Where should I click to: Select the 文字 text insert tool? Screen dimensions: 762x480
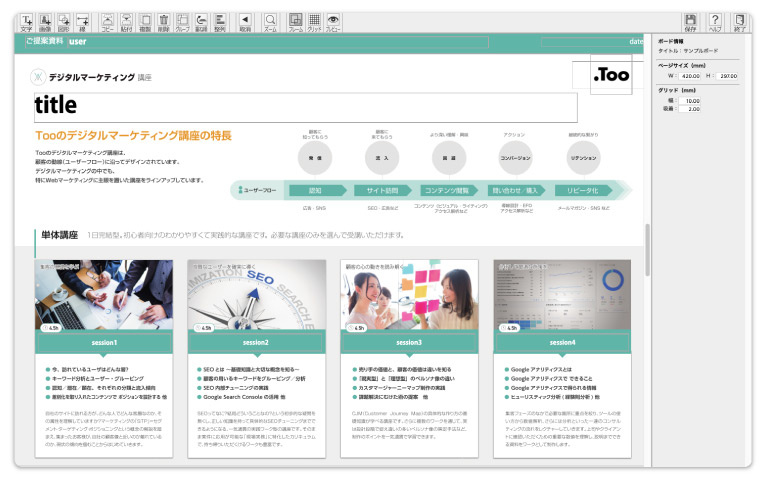27,22
